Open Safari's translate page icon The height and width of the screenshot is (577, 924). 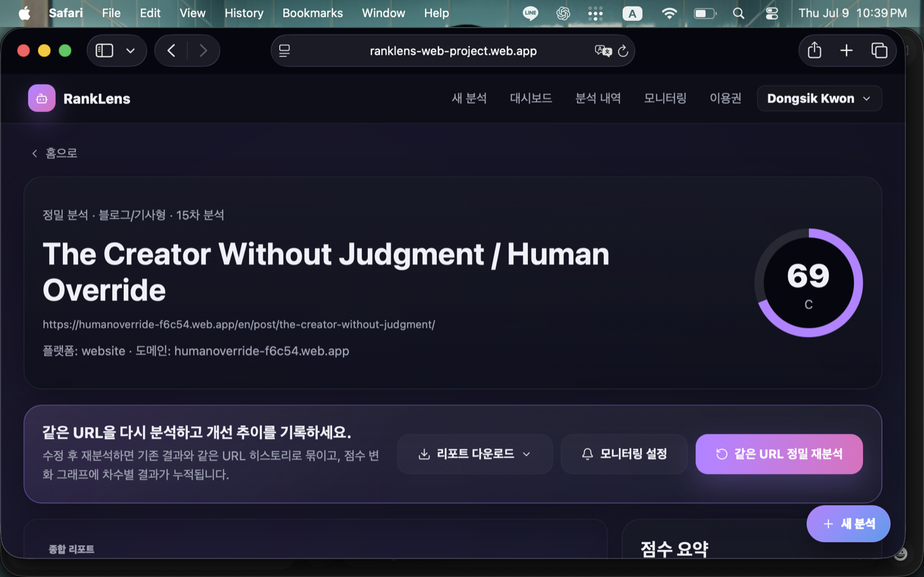pyautogui.click(x=603, y=51)
